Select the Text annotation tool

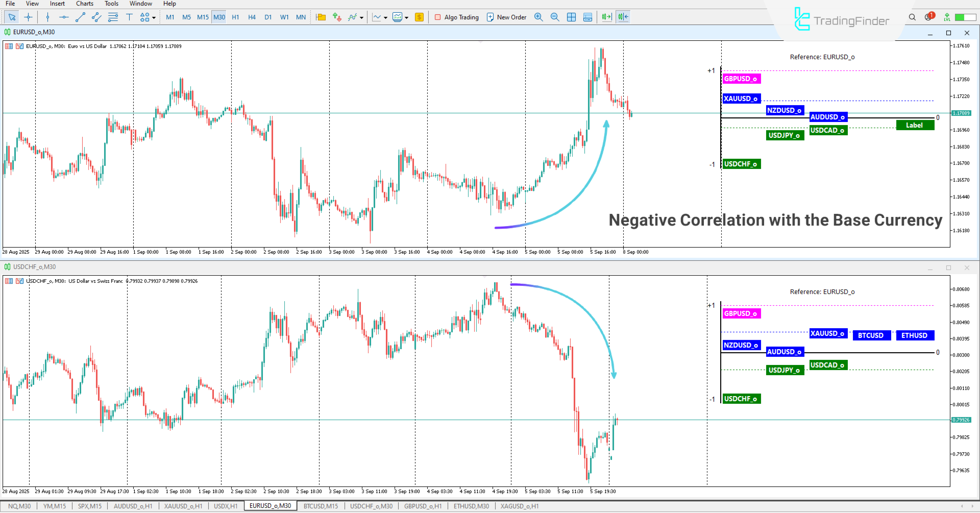click(129, 17)
